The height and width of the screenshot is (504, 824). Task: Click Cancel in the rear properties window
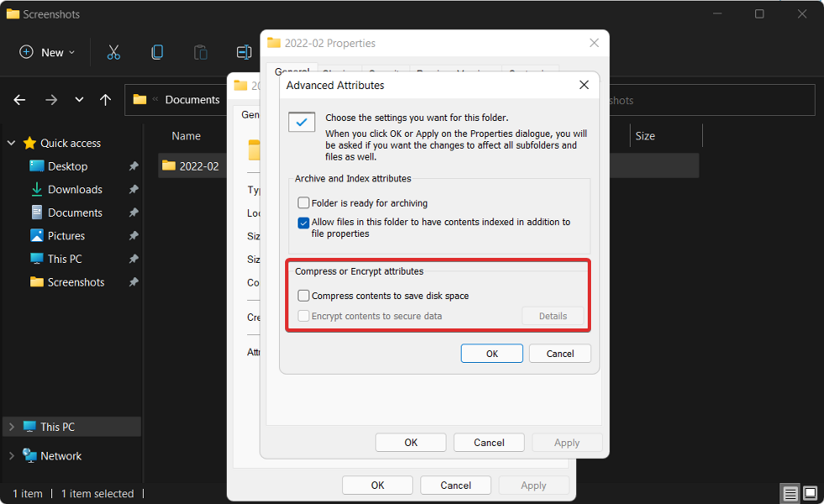tap(456, 486)
